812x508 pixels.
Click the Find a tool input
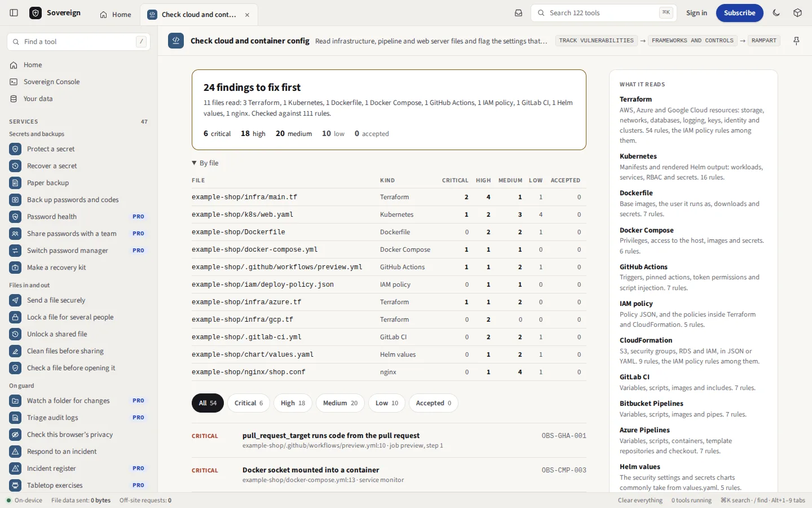[x=78, y=42]
